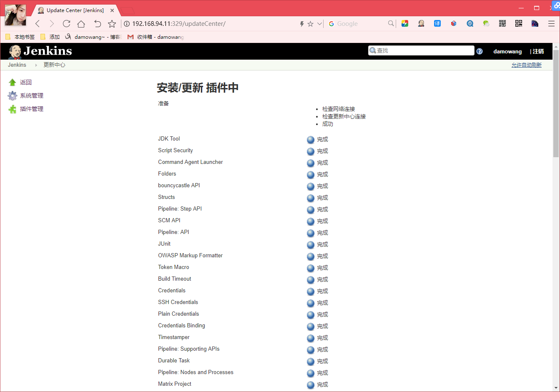Image resolution: width=560 pixels, height=392 pixels.
Task: Open a new tab with the tab button
Action: (128, 10)
